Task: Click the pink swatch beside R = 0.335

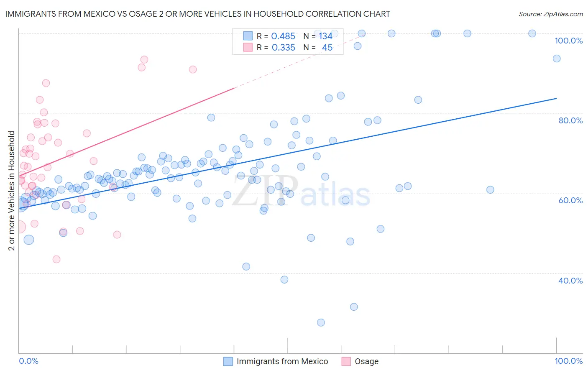Action: click(248, 47)
